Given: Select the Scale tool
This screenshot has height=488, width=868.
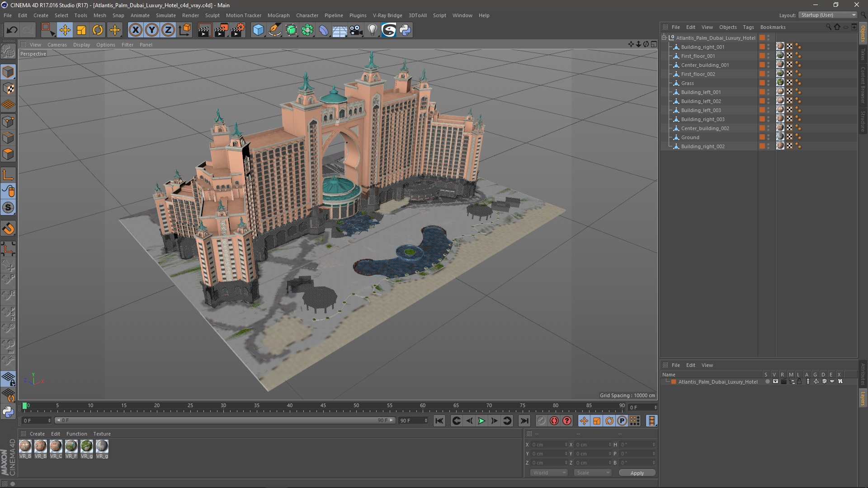Looking at the screenshot, I should (81, 30).
